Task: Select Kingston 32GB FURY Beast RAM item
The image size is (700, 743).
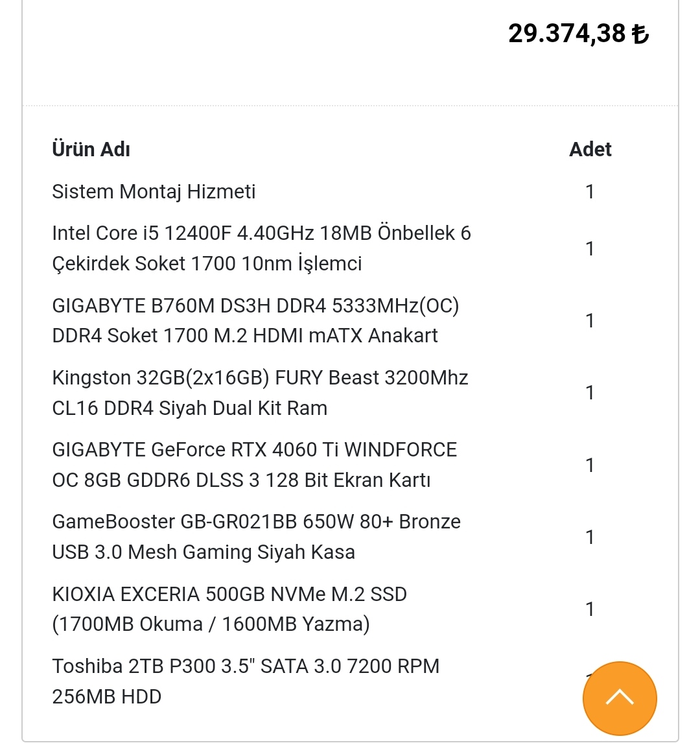Action: [x=260, y=393]
